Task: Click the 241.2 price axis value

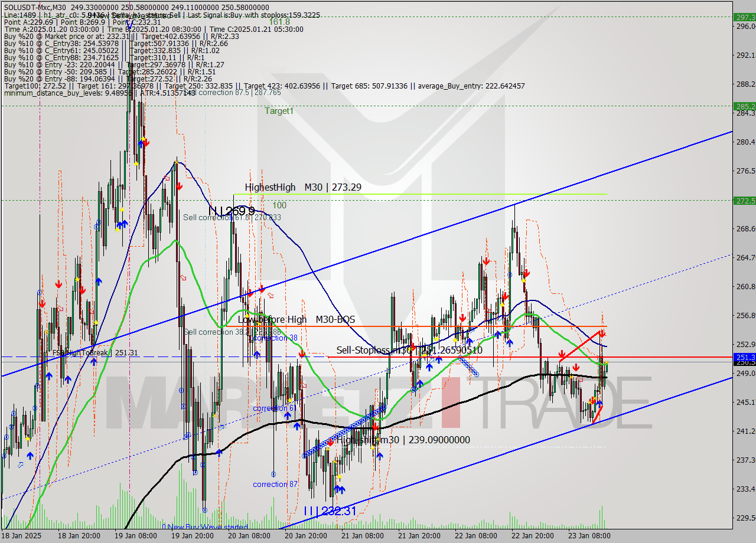Action: 745,431
